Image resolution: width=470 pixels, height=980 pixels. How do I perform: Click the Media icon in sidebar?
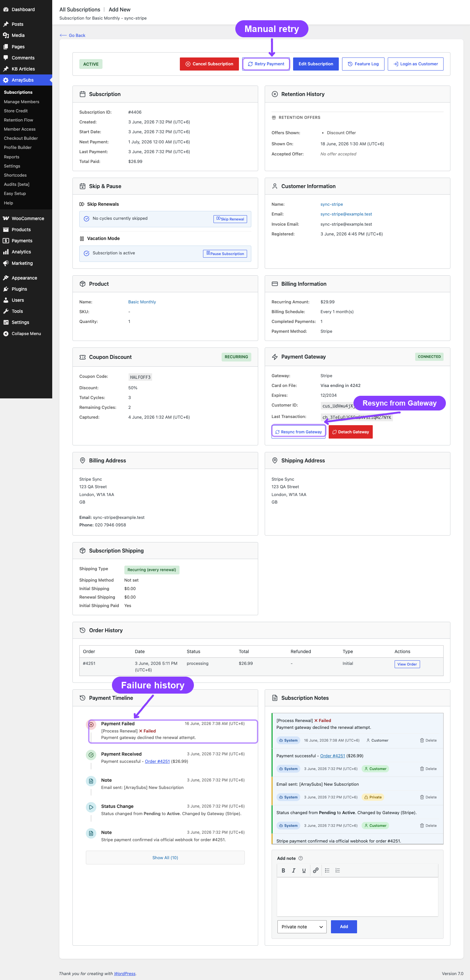(x=6, y=35)
